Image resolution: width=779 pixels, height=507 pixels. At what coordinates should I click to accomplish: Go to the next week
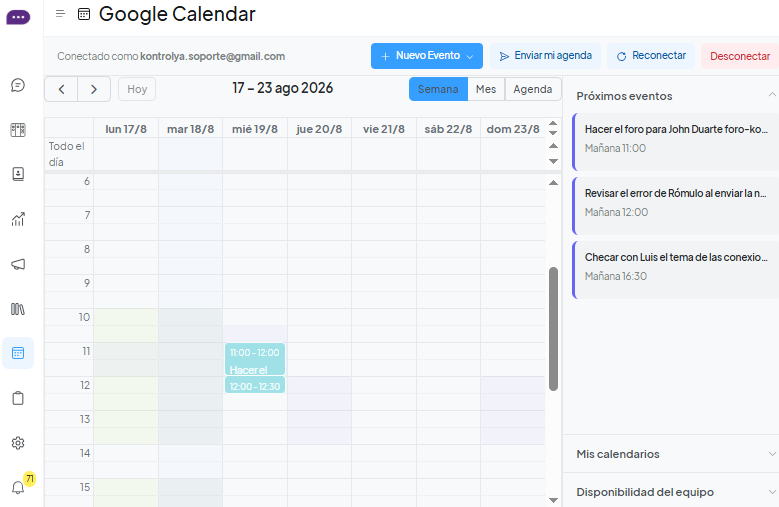tap(94, 89)
